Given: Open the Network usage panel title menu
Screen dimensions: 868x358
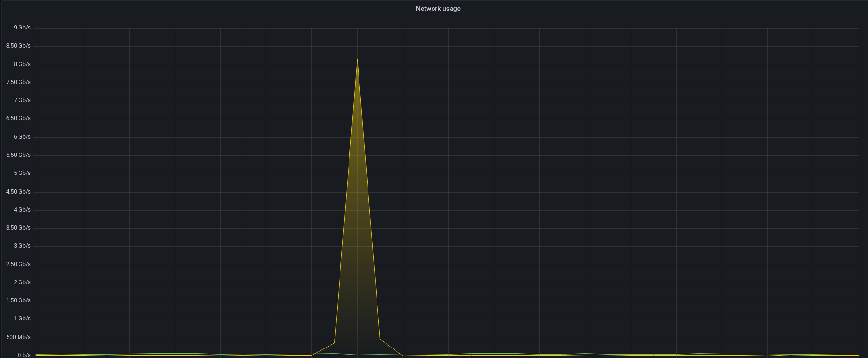Looking at the screenshot, I should click(x=438, y=9).
